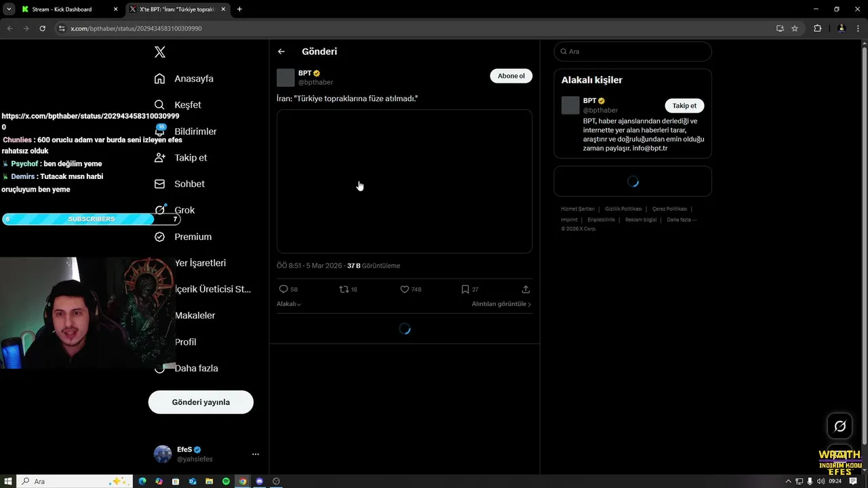Open Sohbet messages in the sidebar

(x=179, y=184)
